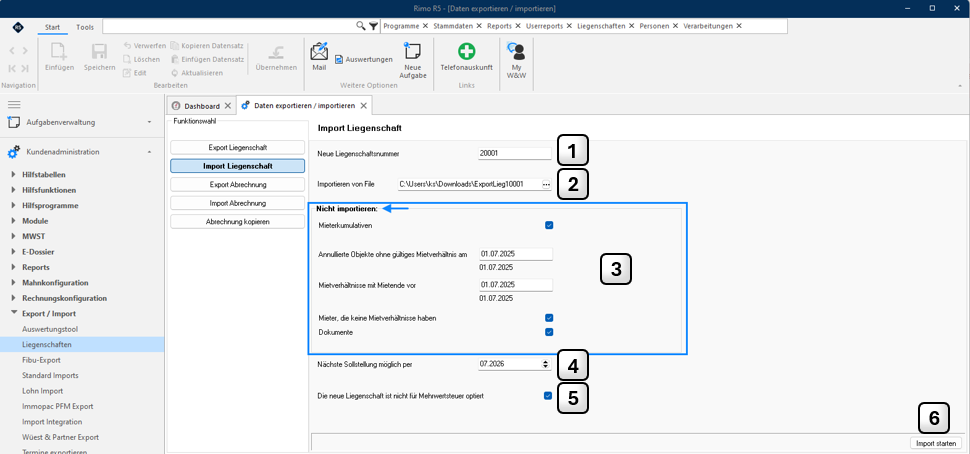The height and width of the screenshot is (454, 970).
Task: Select Fibu-Export in the sidebar
Action: point(41,360)
